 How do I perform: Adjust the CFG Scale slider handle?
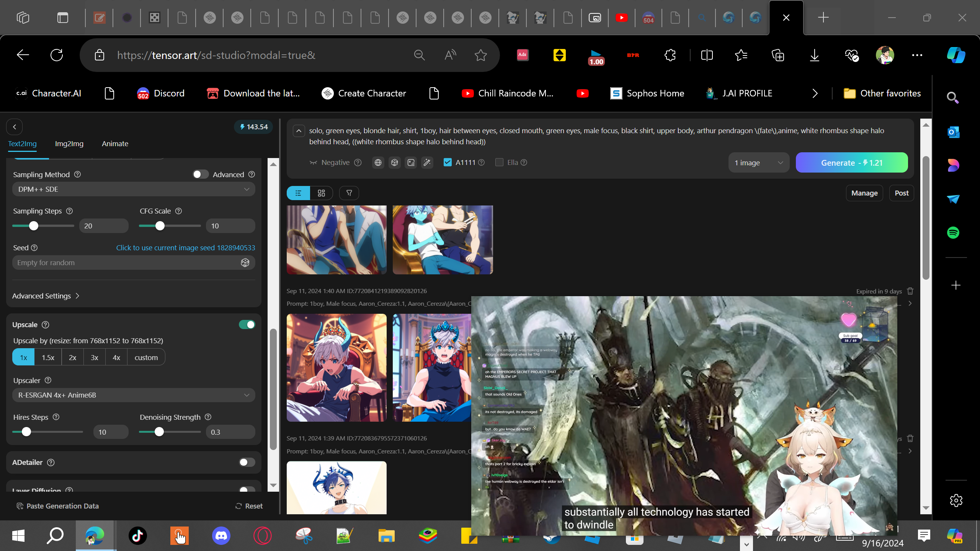[160, 226]
